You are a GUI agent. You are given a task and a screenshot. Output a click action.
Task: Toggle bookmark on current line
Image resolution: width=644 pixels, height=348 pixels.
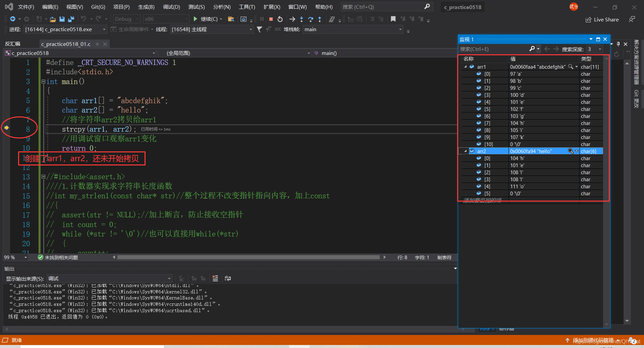coord(393,19)
